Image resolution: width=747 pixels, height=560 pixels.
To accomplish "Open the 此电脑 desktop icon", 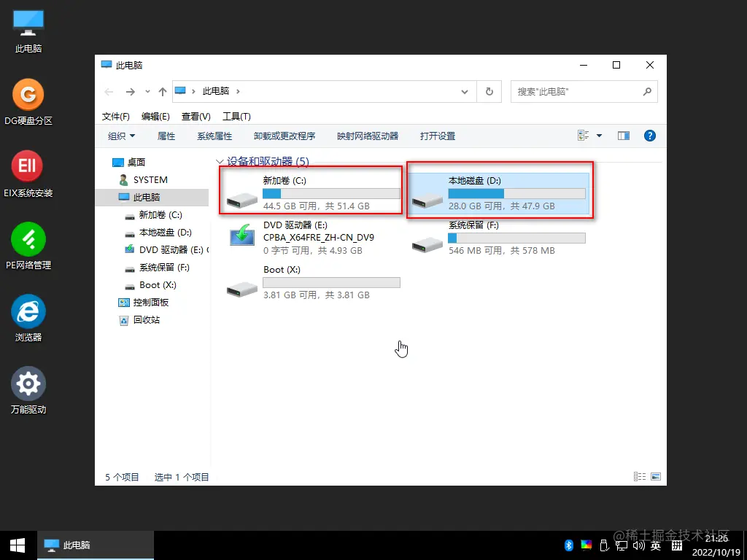I will pyautogui.click(x=28, y=31).
